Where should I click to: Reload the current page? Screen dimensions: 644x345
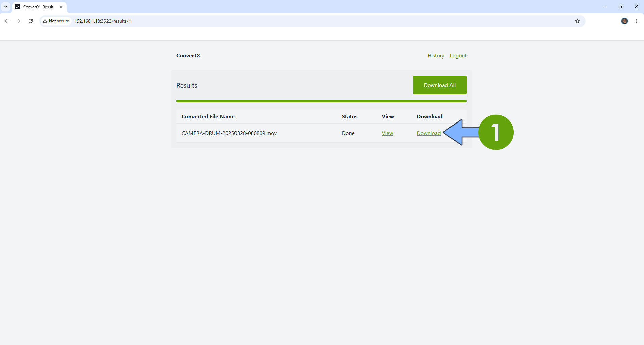[x=31, y=21]
